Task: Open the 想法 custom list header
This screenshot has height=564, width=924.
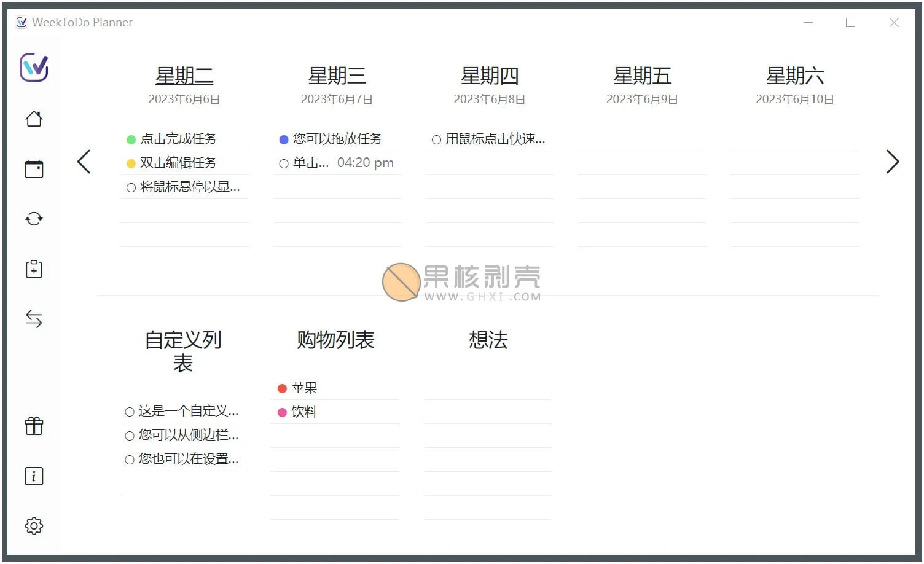Action: point(488,340)
